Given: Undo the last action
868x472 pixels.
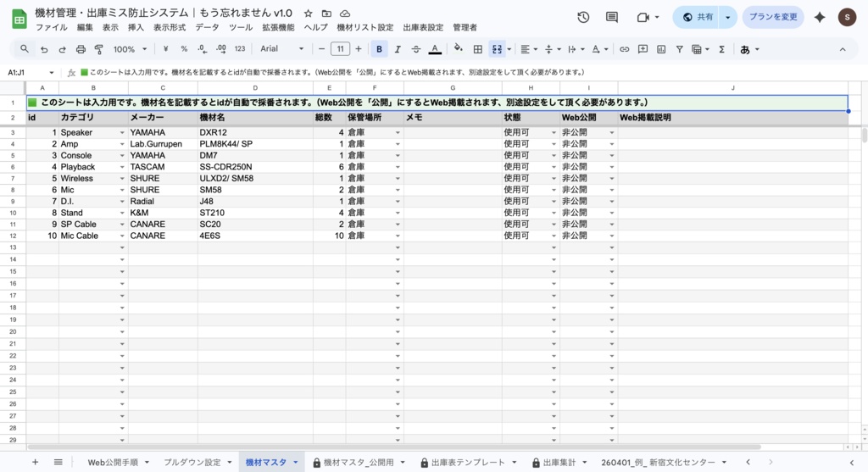Looking at the screenshot, I should coord(44,49).
